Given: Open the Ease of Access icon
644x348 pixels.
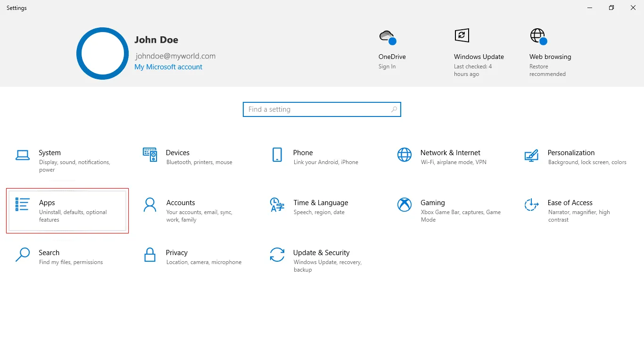Looking at the screenshot, I should coord(532,205).
